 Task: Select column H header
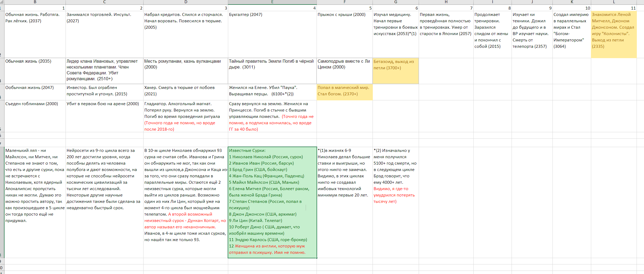coord(446,2)
